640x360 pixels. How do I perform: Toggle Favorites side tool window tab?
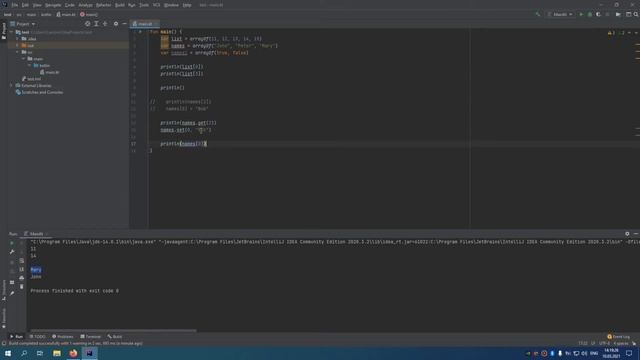tap(4, 318)
